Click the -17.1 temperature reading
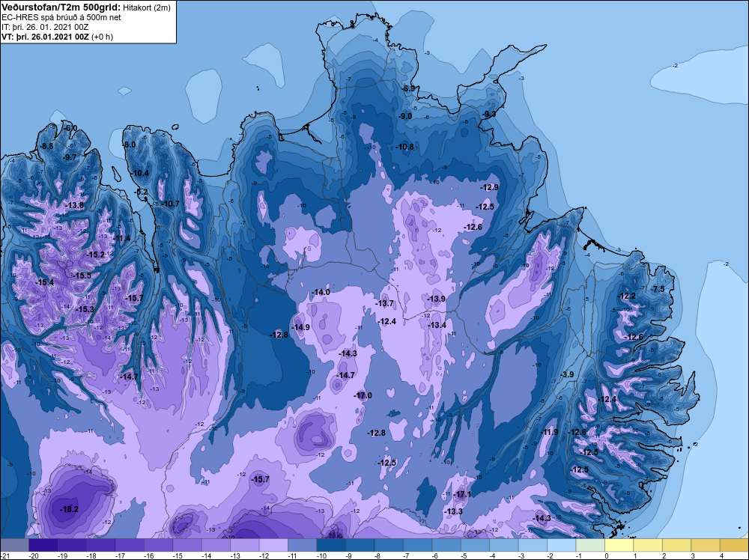749x560 pixels. click(x=462, y=494)
